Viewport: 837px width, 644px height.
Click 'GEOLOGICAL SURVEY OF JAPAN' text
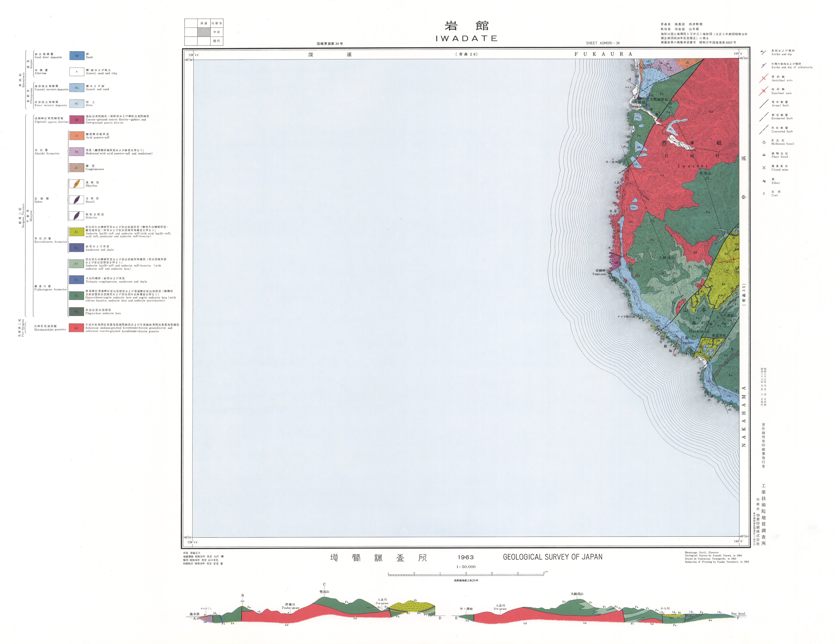coord(552,557)
